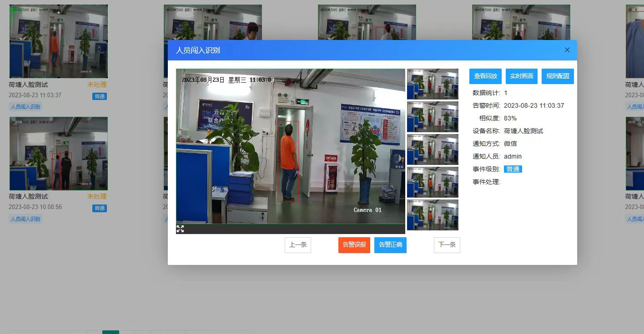Screen dimensions: 644x334
Task: Close the 人员闯入识别 dialog
Action: (567, 50)
